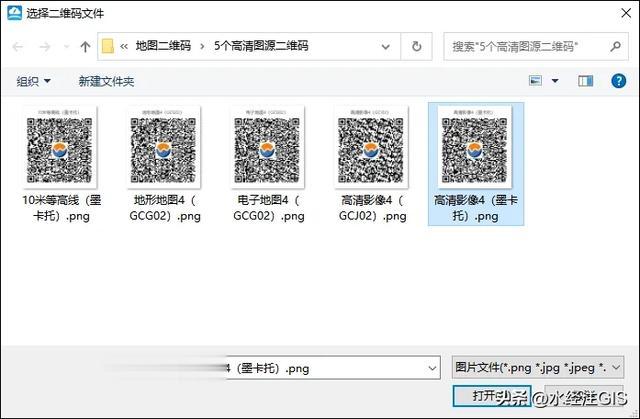Click the folder icon in address bar
This screenshot has height=419, width=640.
pyautogui.click(x=108, y=46)
